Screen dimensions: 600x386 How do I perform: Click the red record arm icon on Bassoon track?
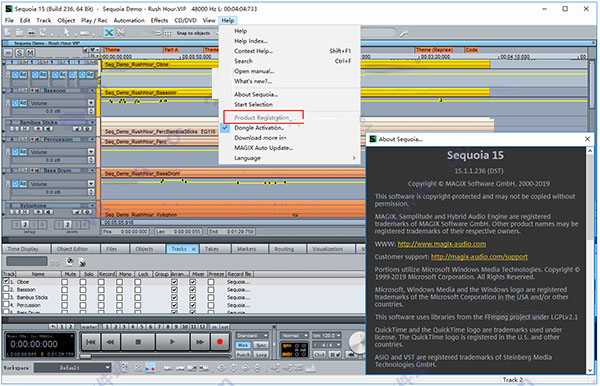click(x=33, y=91)
